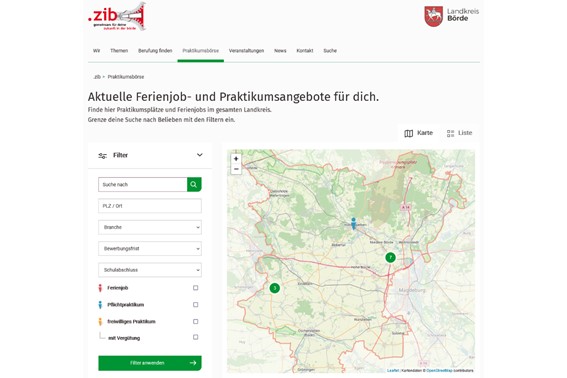Image resolution: width=567 pixels, height=378 pixels.
Task: Open the OpenStreetMap attribution link
Action: click(439, 370)
